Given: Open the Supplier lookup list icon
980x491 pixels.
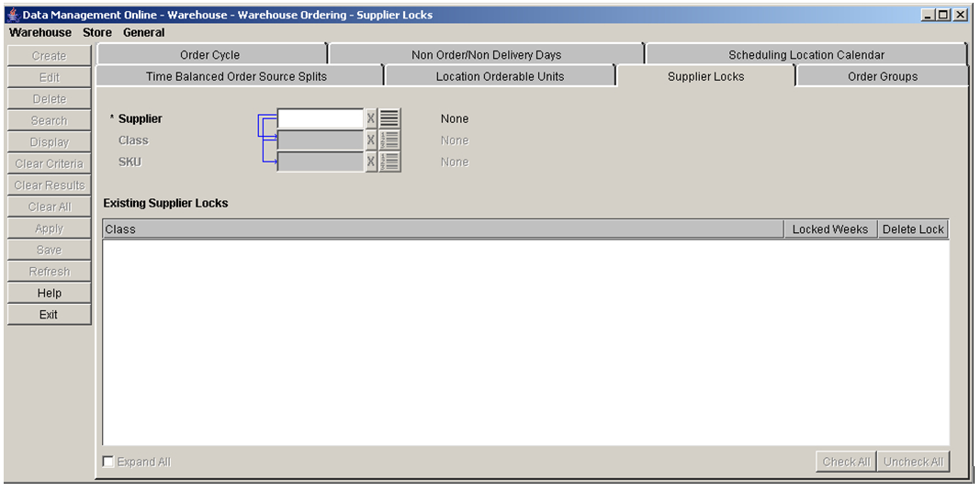Looking at the screenshot, I should 390,118.
